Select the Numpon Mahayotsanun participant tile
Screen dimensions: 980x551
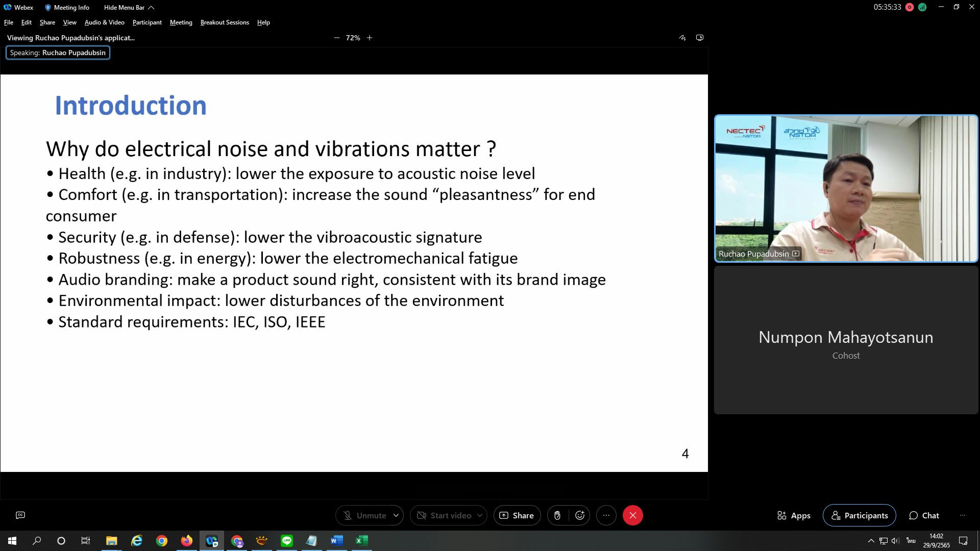(846, 340)
